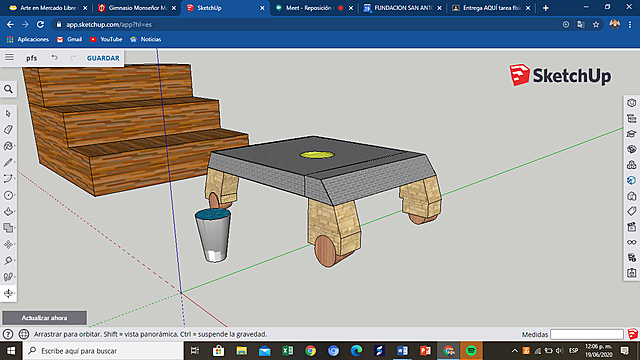Open the Noticias bookmark

point(146,39)
